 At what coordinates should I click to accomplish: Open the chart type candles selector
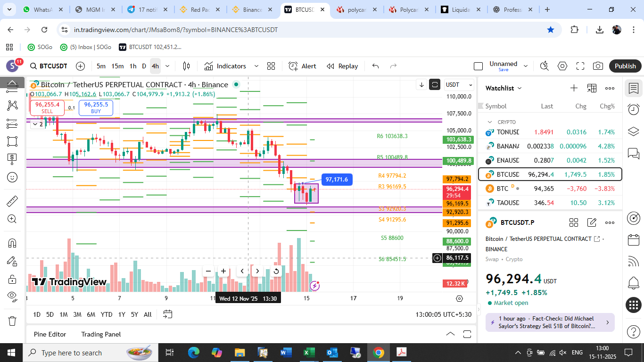[x=186, y=66]
